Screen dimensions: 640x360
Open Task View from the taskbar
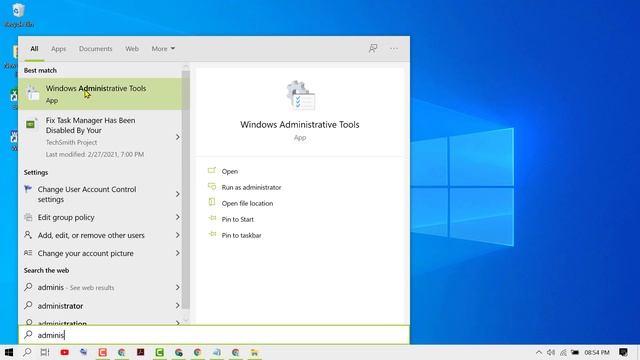coord(45,352)
